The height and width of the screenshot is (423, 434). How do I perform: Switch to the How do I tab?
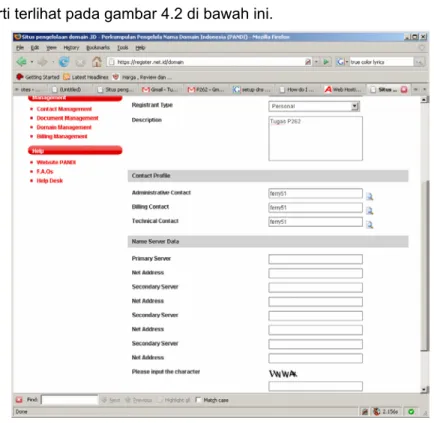pos(298,89)
